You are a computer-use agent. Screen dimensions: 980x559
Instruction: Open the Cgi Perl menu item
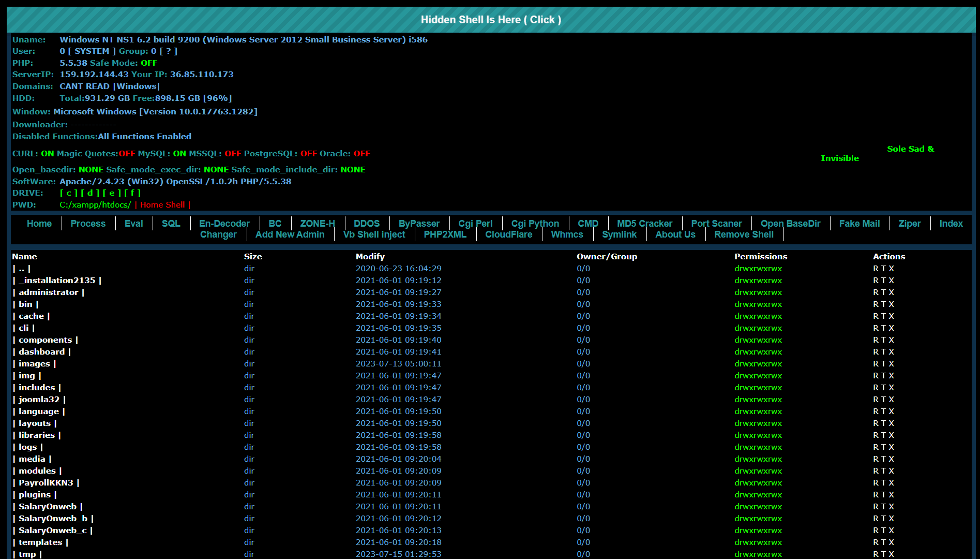pos(475,224)
